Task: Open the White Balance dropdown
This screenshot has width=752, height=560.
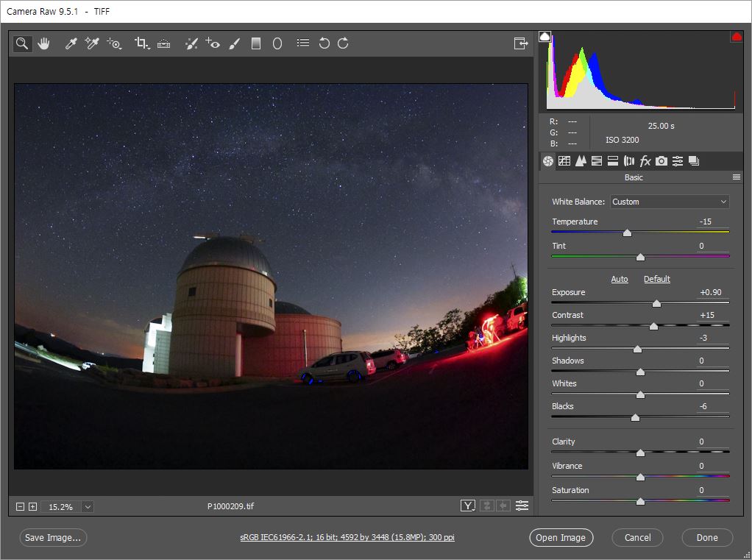Action: click(669, 202)
